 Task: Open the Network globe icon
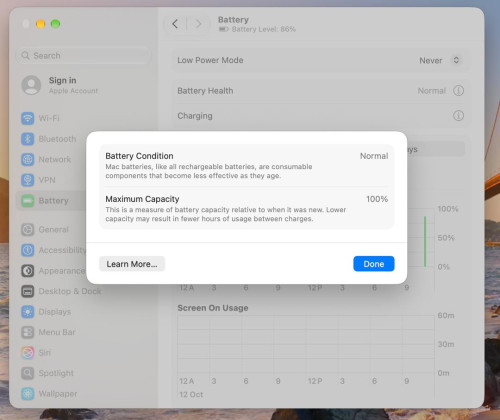(28, 159)
